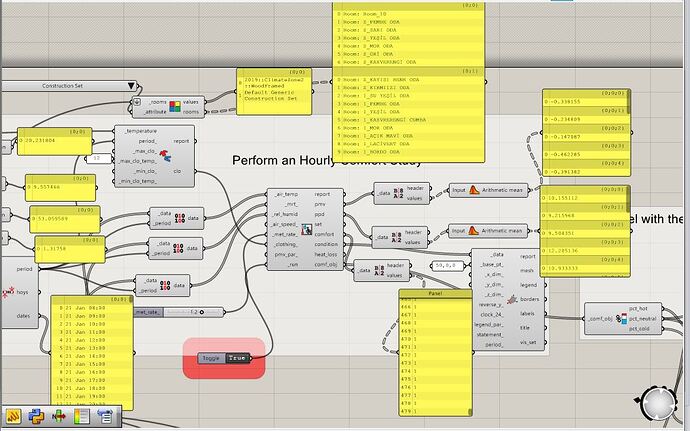690x431 pixels.
Task: Click the blue arrows panel icon in bottom toolbar
Action: tap(105, 416)
